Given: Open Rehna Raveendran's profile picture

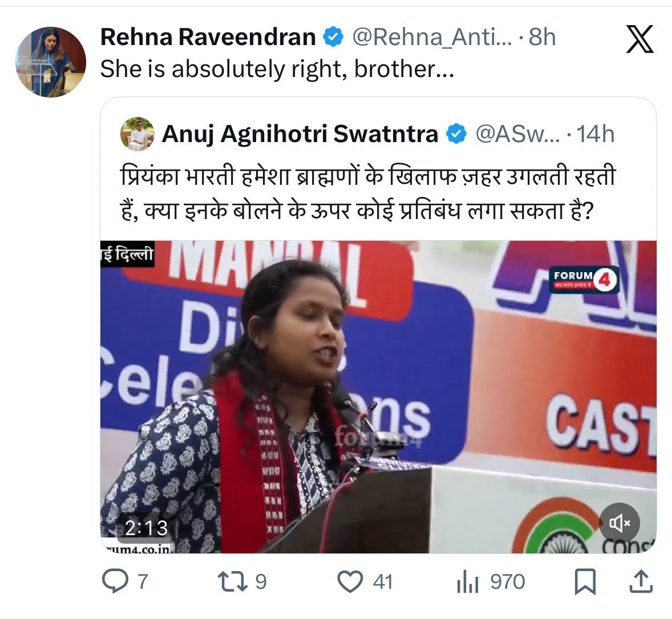Looking at the screenshot, I should click(x=51, y=62).
